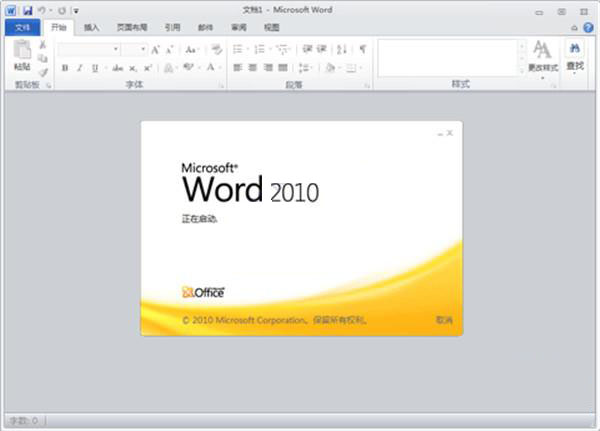Toggle show paragraph marks (¶)

pos(362,48)
